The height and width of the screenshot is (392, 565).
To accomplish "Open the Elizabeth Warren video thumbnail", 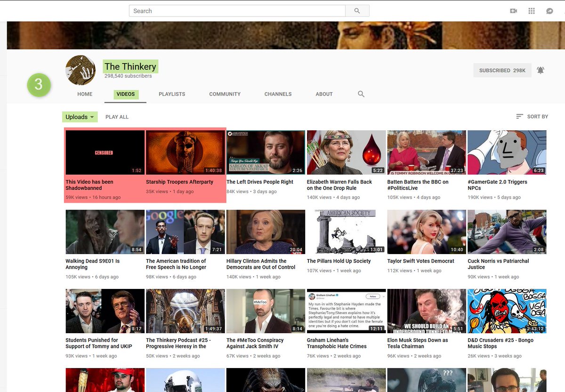I will [346, 152].
